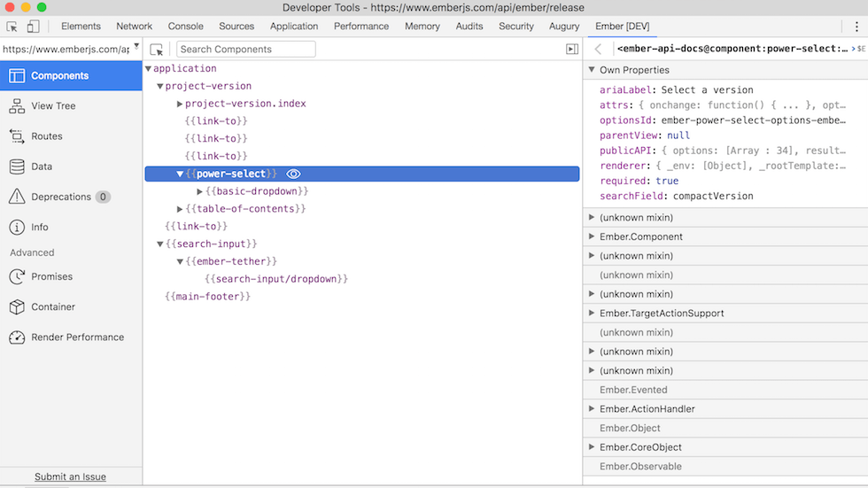This screenshot has width=868, height=488.
Task: Focus the Search Components input field
Action: coord(245,50)
